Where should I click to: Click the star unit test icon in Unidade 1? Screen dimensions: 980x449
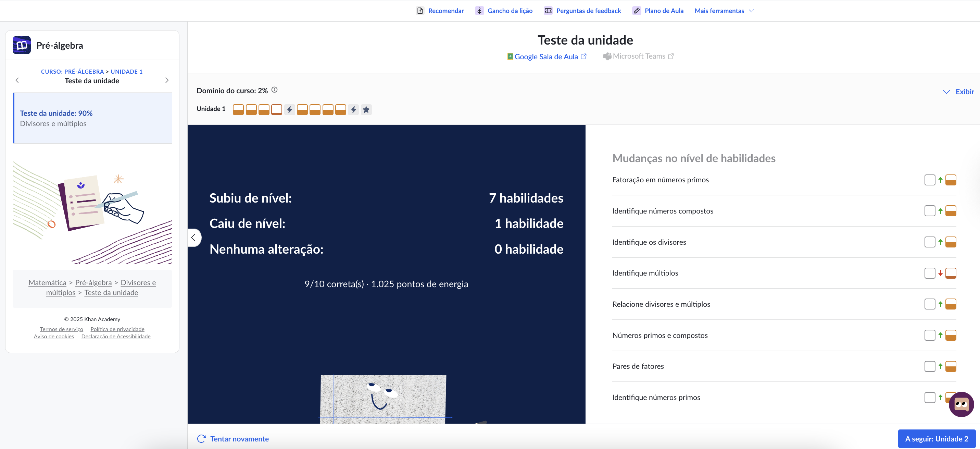click(366, 110)
